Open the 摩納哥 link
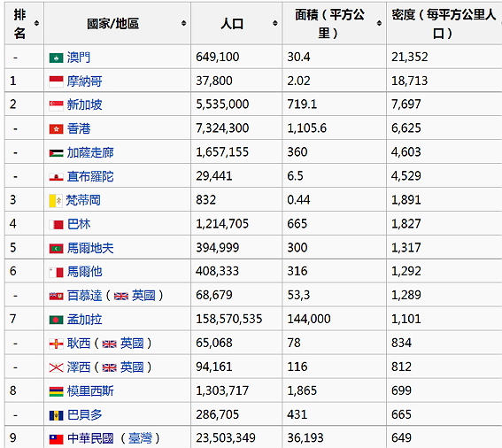The image size is (502, 448). [x=84, y=81]
